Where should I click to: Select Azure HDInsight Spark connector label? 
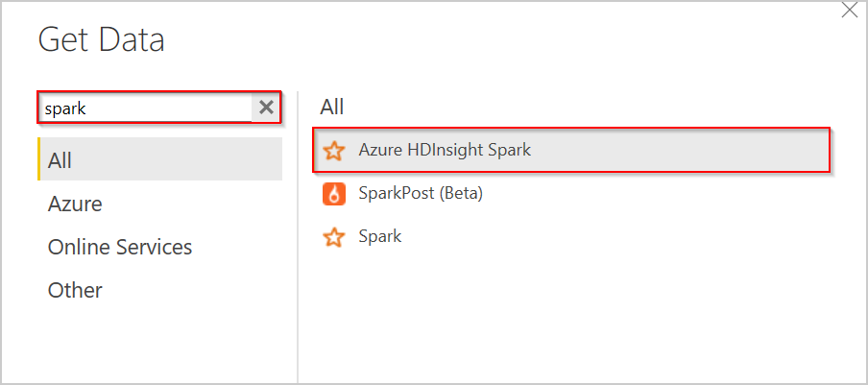[x=444, y=150]
